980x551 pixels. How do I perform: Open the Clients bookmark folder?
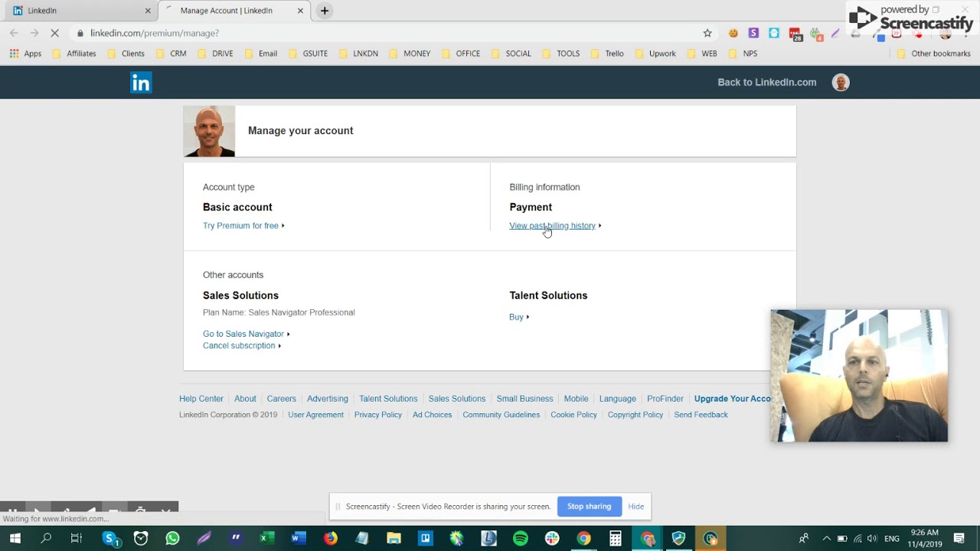126,54
